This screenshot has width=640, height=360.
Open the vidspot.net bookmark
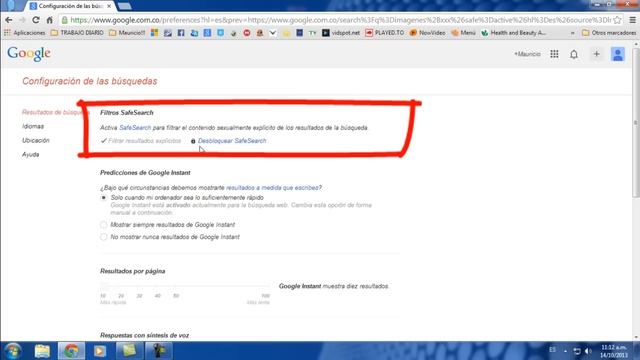(341, 33)
